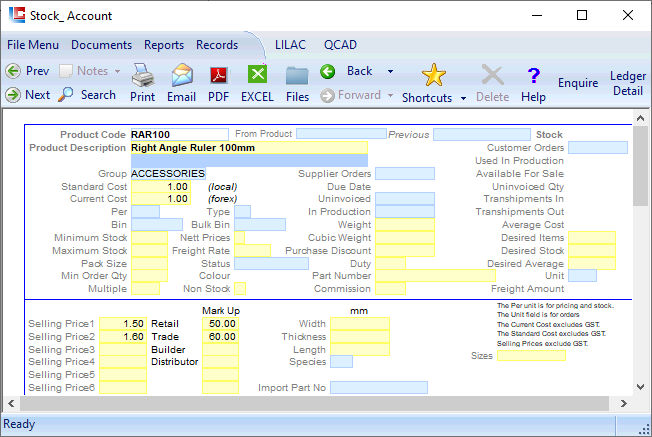The image size is (652, 437).
Task: Open the Files folder icon
Action: coord(297,76)
